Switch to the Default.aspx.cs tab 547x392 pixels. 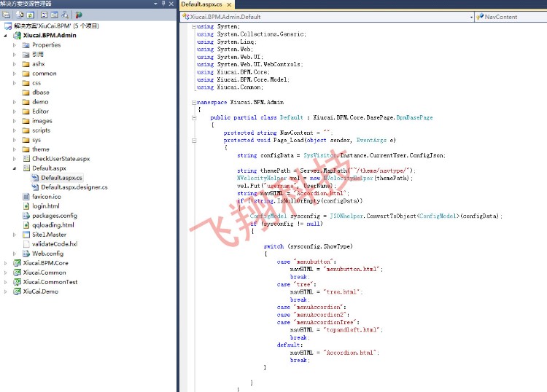click(201, 4)
